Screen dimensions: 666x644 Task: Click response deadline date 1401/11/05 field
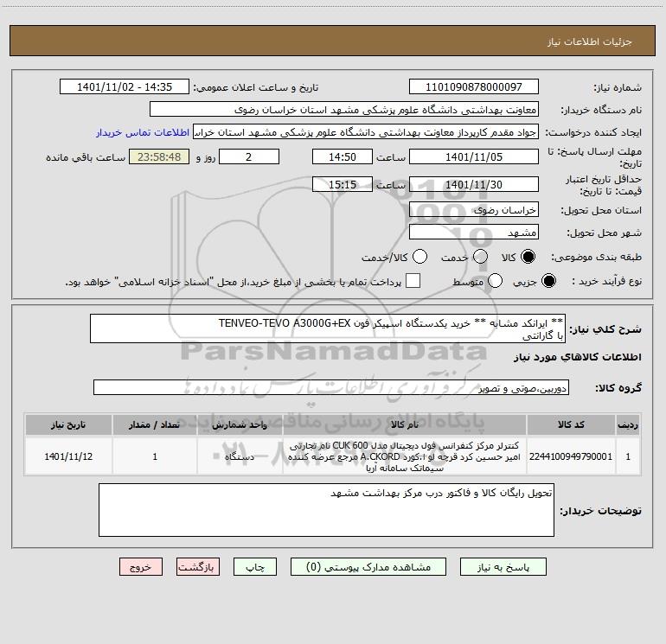click(x=474, y=157)
